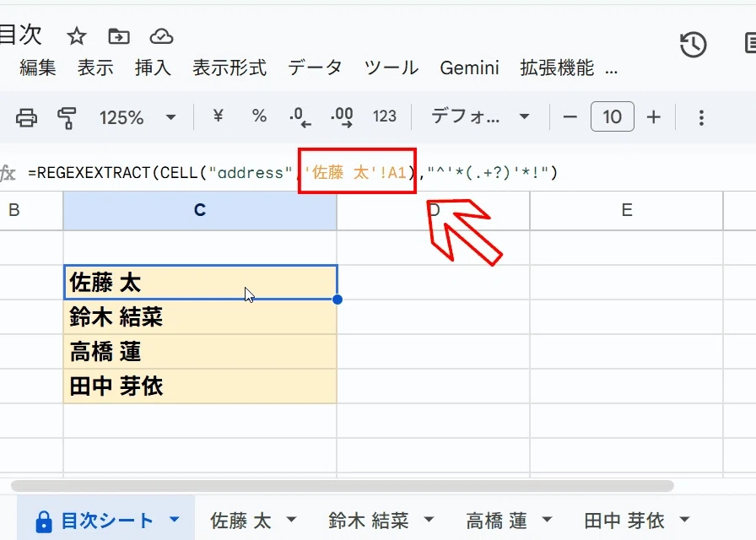Open the 目次シート tab dropdown arrow
Image resolution: width=756 pixels, height=540 pixels.
pos(175,520)
